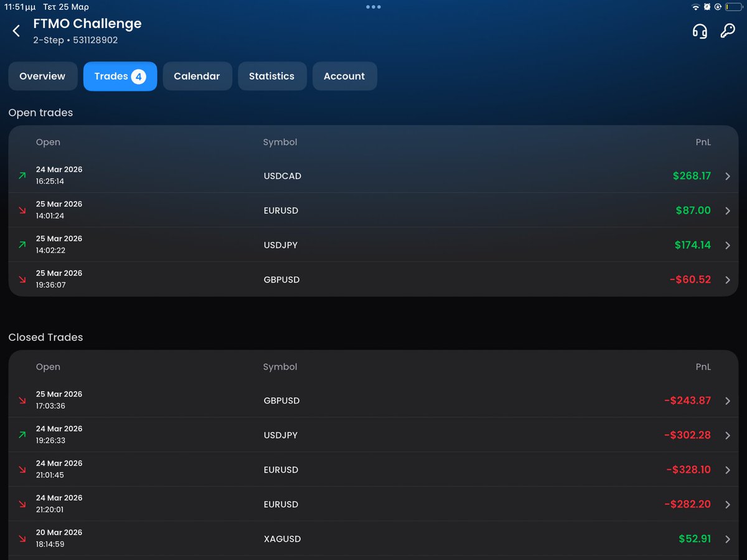Viewport: 747px width, 560px height.
Task: Tap the red sell arrow for open GBPUSD
Action: tap(22, 279)
